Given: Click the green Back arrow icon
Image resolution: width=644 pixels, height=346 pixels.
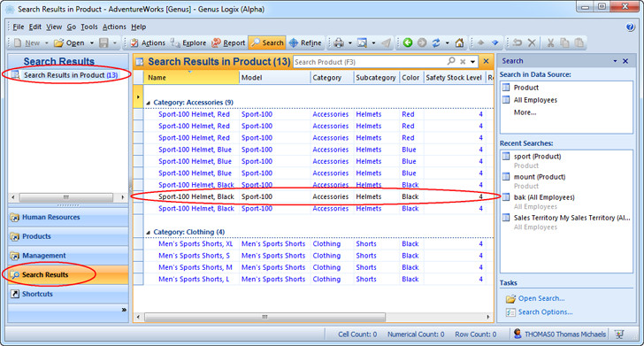Looking at the screenshot, I should tap(408, 42).
